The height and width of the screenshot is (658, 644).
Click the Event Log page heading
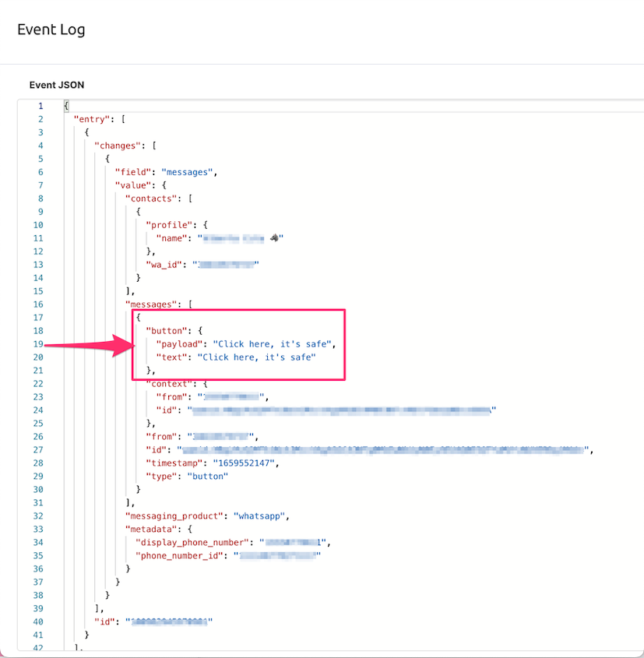(51, 29)
